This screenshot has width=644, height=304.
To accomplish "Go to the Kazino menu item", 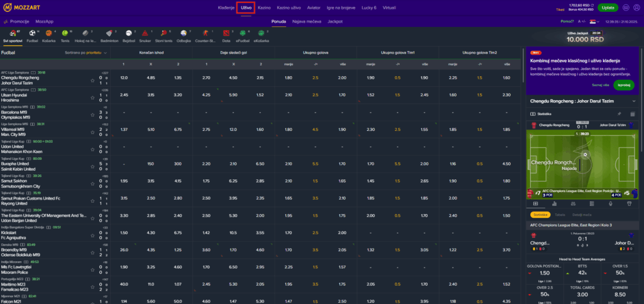I will tap(264, 8).
